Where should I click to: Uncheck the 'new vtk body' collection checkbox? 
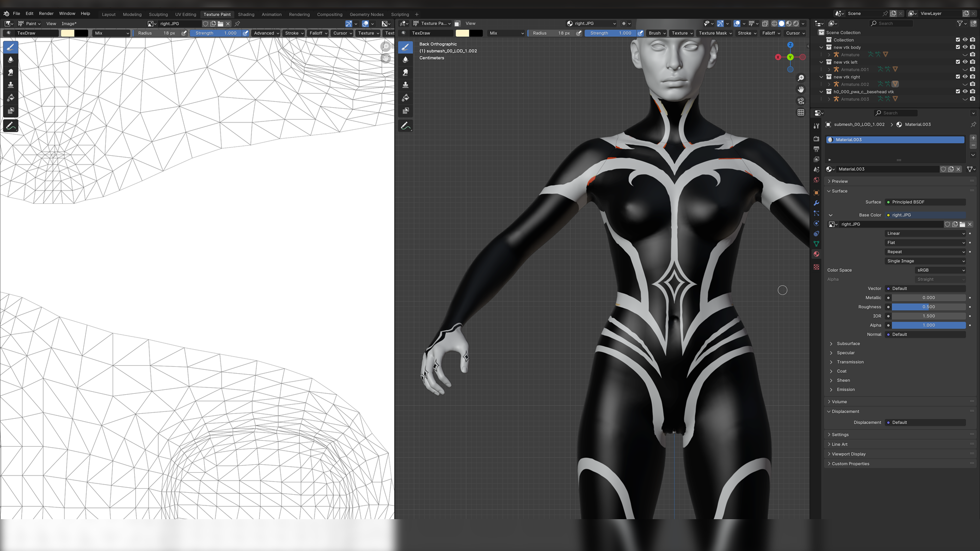tap(957, 47)
